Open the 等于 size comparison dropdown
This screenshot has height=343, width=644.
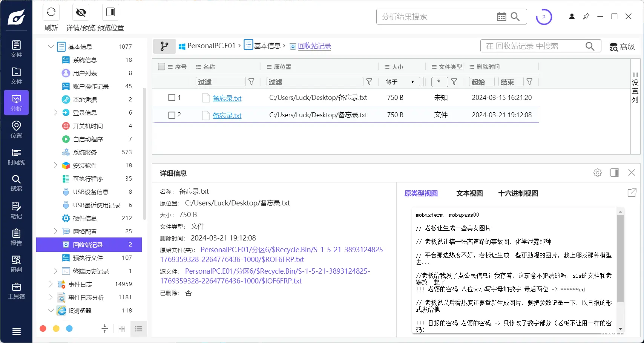pos(400,82)
